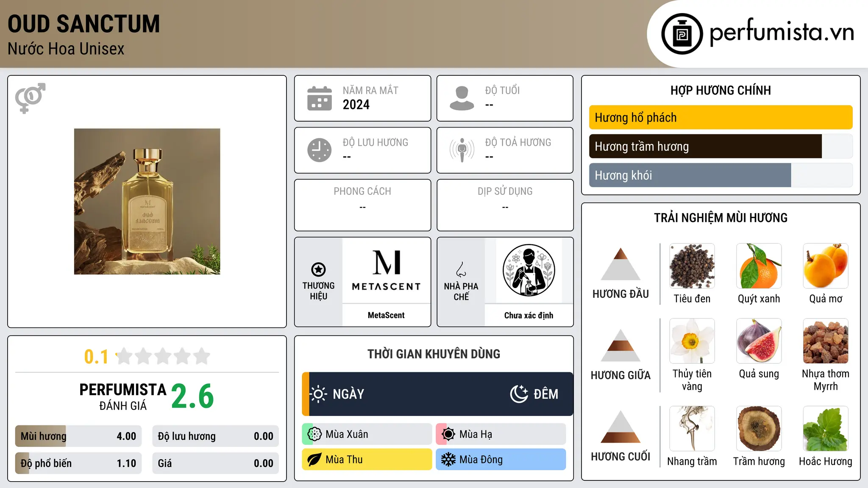Screen dimensions: 868x488
Task: Select the Quả sung note image
Action: (759, 341)
